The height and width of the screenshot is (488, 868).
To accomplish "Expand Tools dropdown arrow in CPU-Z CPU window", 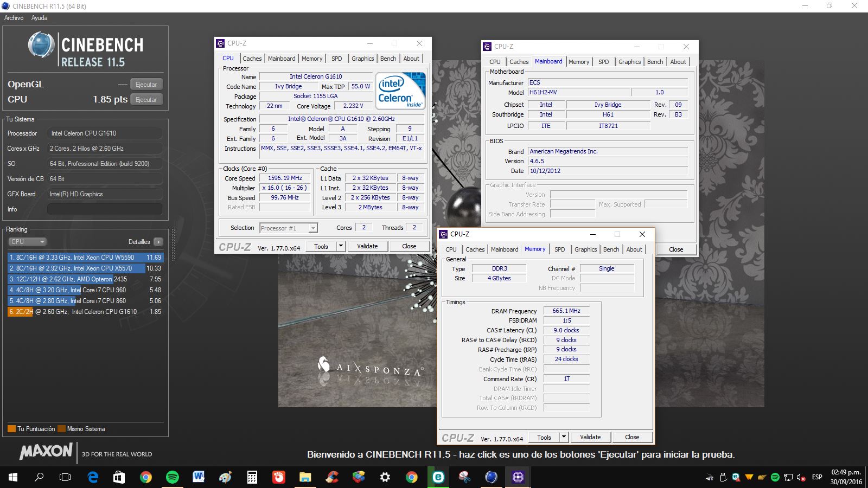I will coord(341,246).
